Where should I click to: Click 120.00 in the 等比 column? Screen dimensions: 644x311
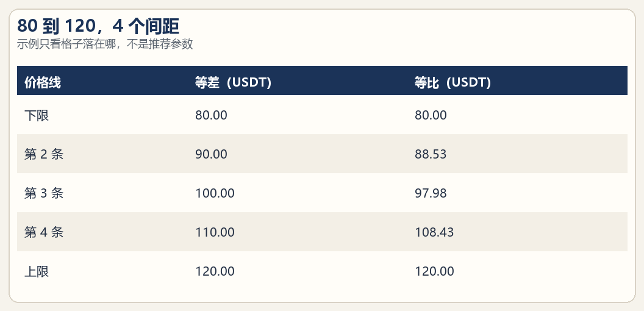pos(435,271)
